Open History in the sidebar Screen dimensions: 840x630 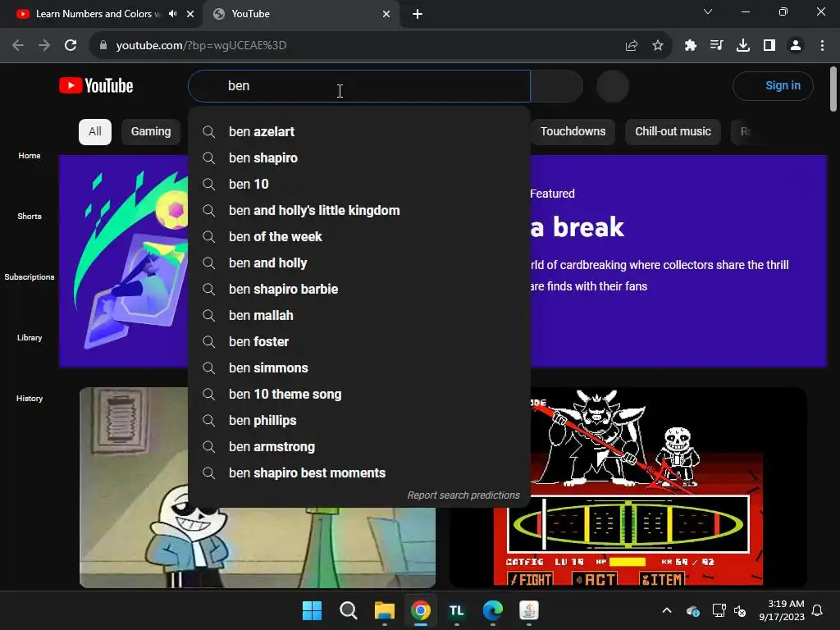(30, 399)
